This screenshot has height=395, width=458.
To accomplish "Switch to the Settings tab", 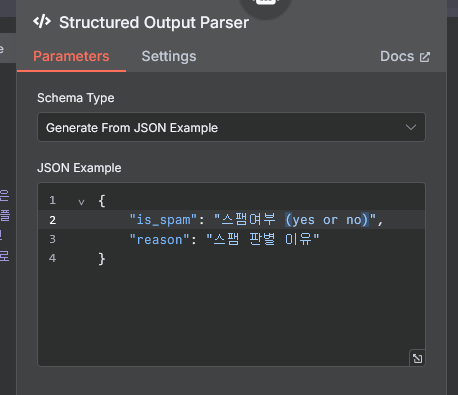I will pyautogui.click(x=169, y=56).
